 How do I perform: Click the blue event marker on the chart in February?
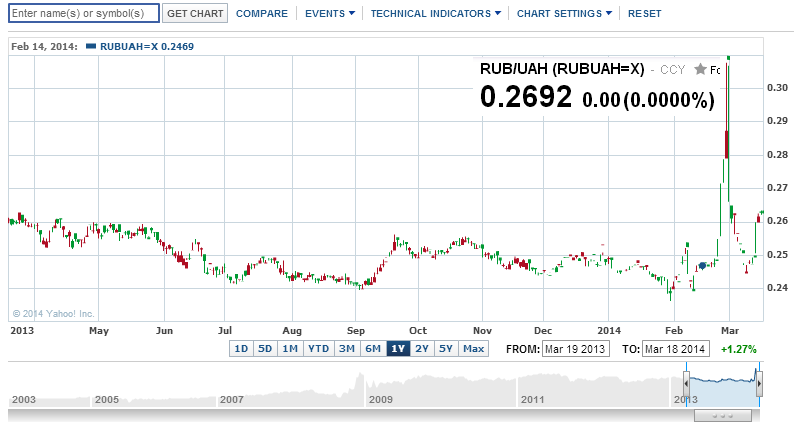[703, 265]
